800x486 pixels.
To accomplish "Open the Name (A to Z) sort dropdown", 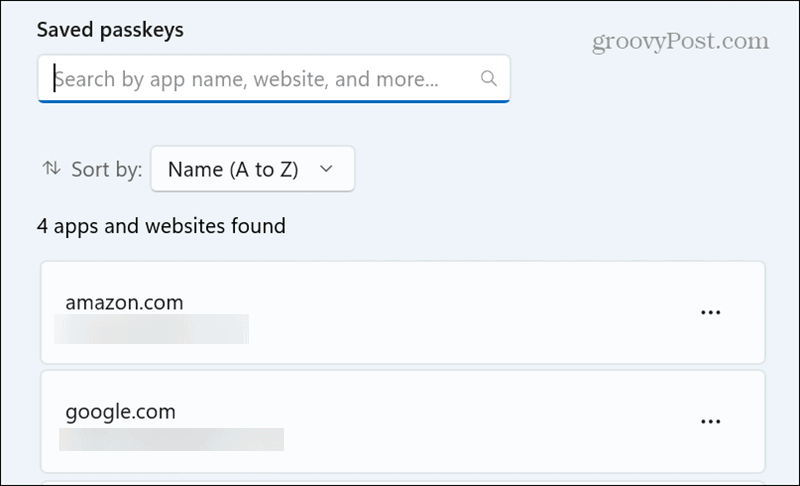I will (x=251, y=169).
